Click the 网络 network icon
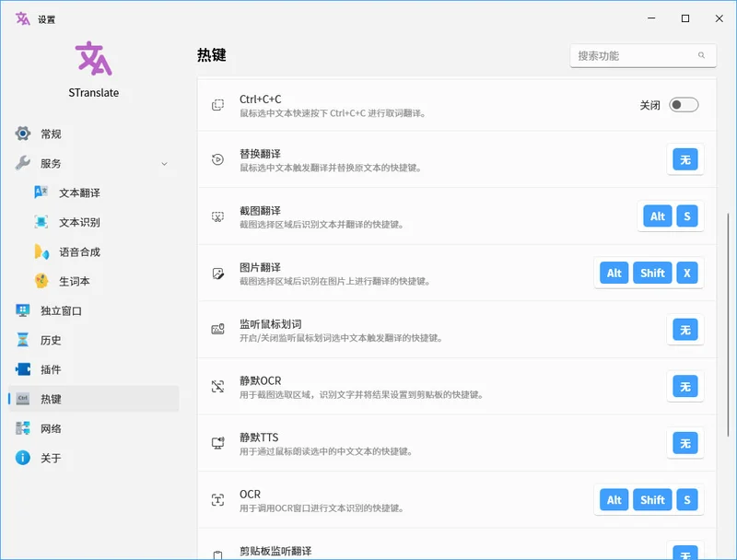The height and width of the screenshot is (560, 737). pos(22,428)
